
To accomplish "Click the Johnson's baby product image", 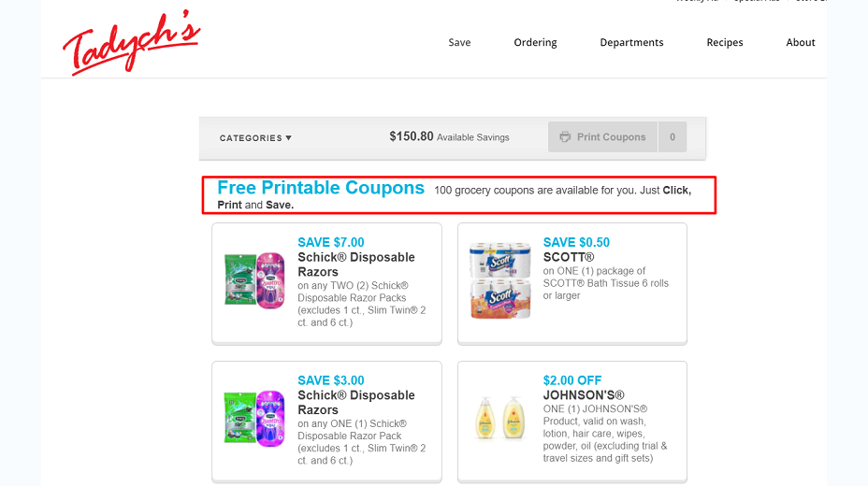I will pyautogui.click(x=499, y=419).
